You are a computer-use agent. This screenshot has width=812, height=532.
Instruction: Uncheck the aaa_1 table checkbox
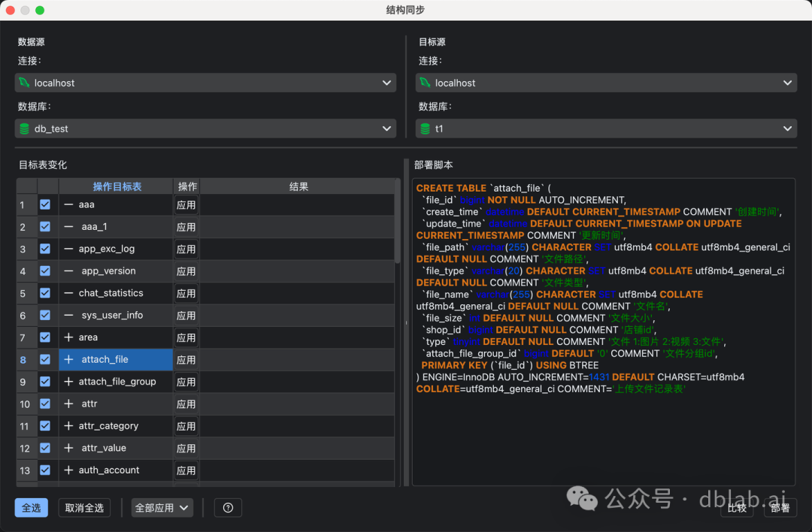click(45, 227)
